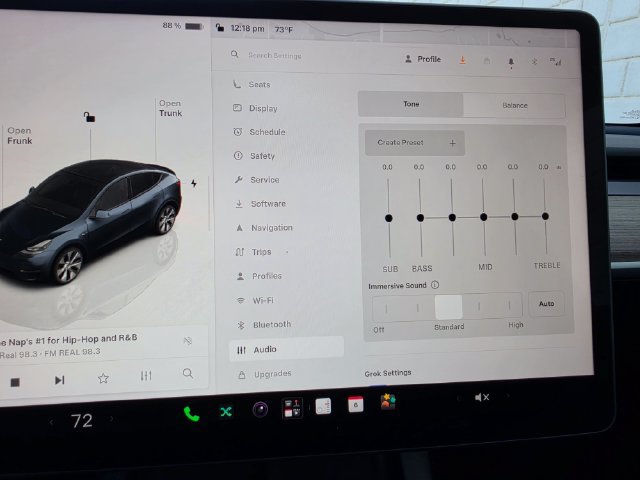Screen dimensions: 640x480
Task: Unlock car using padlock above vehicle
Action: click(89, 117)
